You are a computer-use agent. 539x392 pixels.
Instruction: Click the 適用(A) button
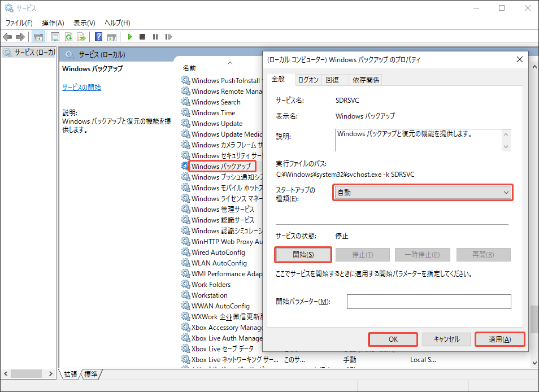500,339
